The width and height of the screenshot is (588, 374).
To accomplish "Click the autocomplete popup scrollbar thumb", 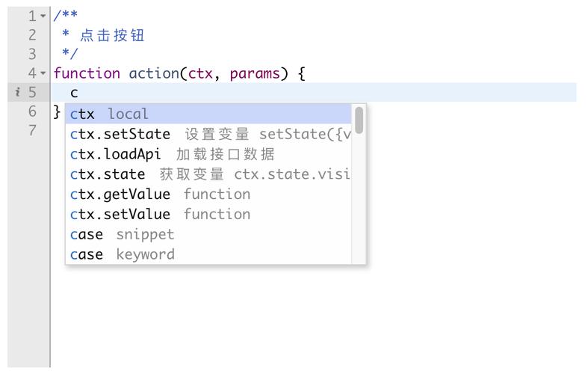I will click(x=359, y=120).
